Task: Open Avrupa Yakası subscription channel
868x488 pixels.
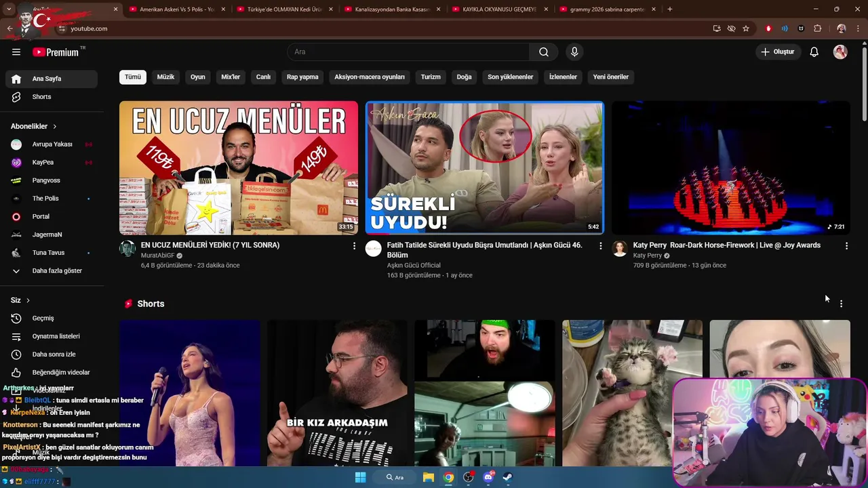Action: click(x=52, y=144)
